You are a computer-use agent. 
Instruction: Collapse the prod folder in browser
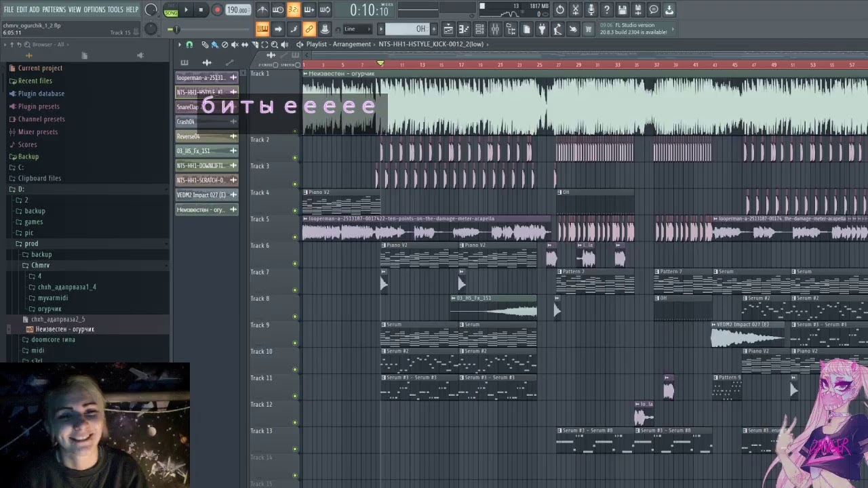point(31,243)
